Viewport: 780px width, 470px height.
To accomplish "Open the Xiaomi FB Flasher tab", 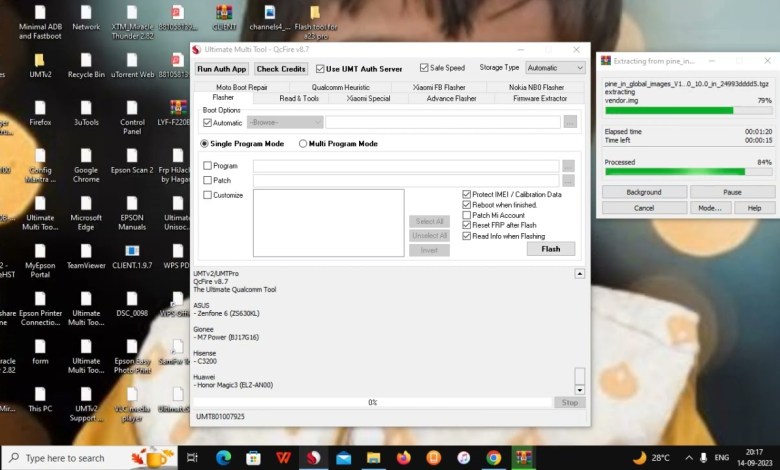I will click(439, 87).
